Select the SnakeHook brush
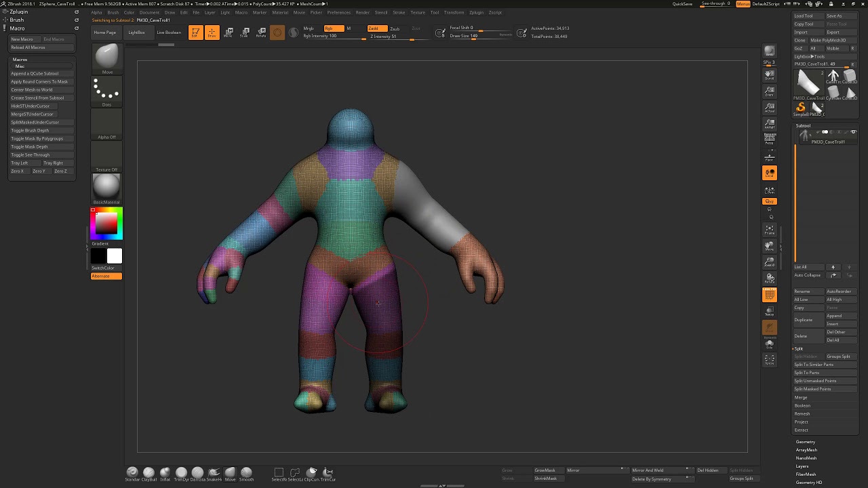The image size is (868, 488). pos(214,474)
